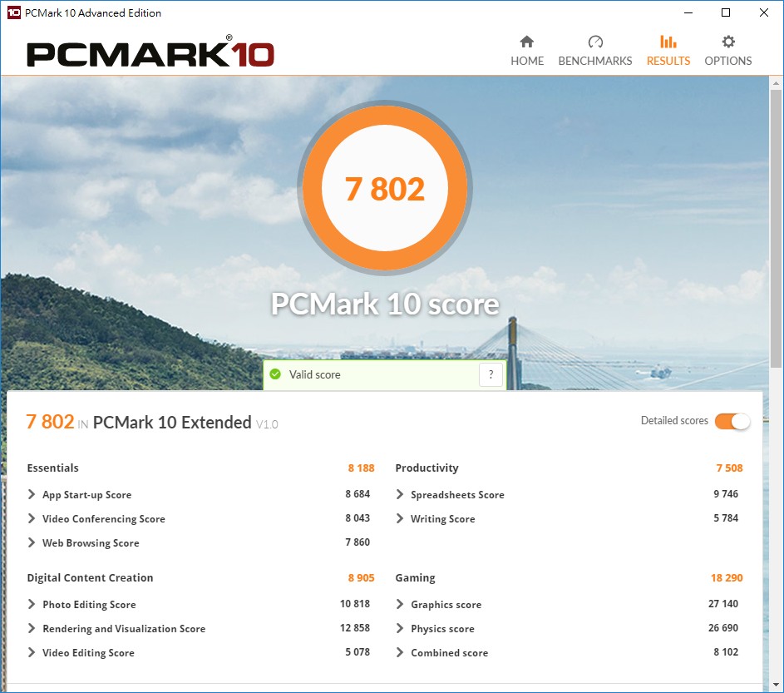The height and width of the screenshot is (693, 784).
Task: Click the Web Browsing value 7 860
Action: pos(357,542)
